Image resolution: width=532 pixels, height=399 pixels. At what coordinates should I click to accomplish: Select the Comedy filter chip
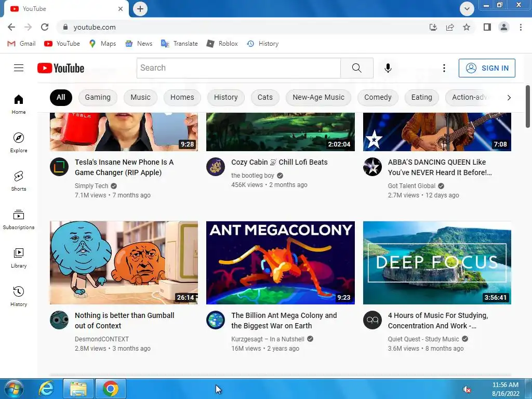(x=378, y=97)
